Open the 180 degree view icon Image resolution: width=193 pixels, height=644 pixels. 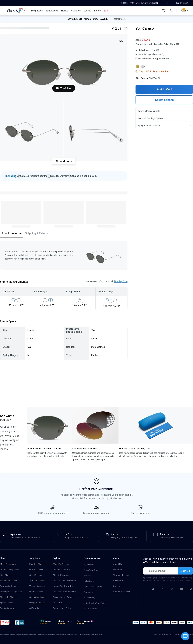coord(121,40)
